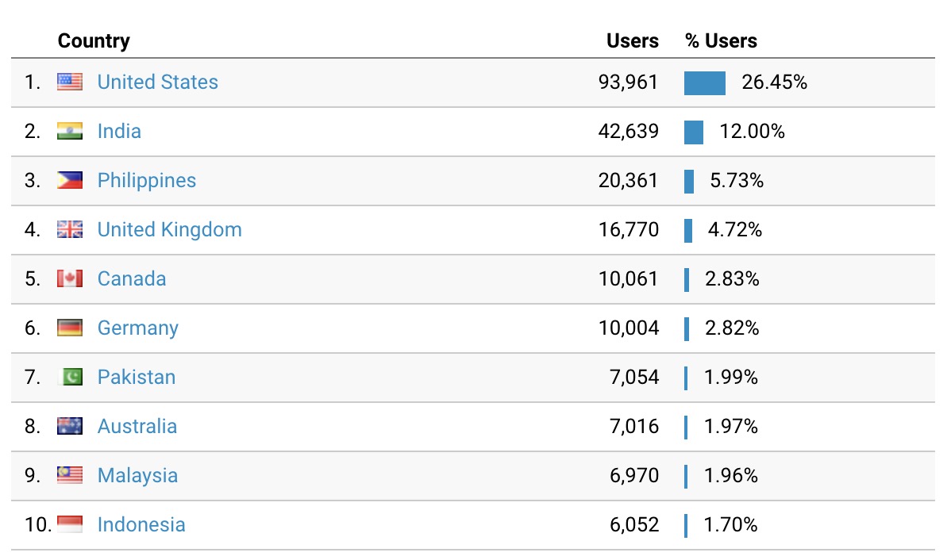Follow the Malaysia country link
The height and width of the screenshot is (560, 951).
(x=137, y=475)
